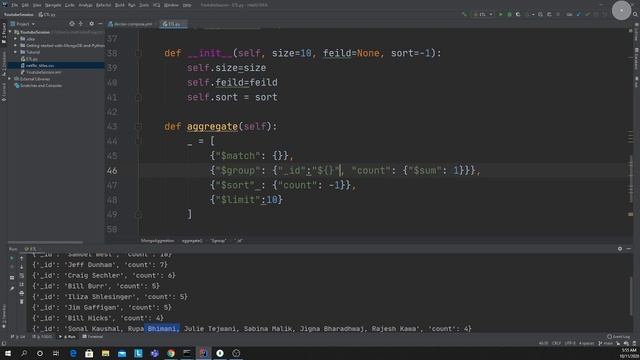Click 'Jeff Dunham' output line in console
Image resolution: width=640 pixels, height=360 pixels.
click(x=100, y=264)
